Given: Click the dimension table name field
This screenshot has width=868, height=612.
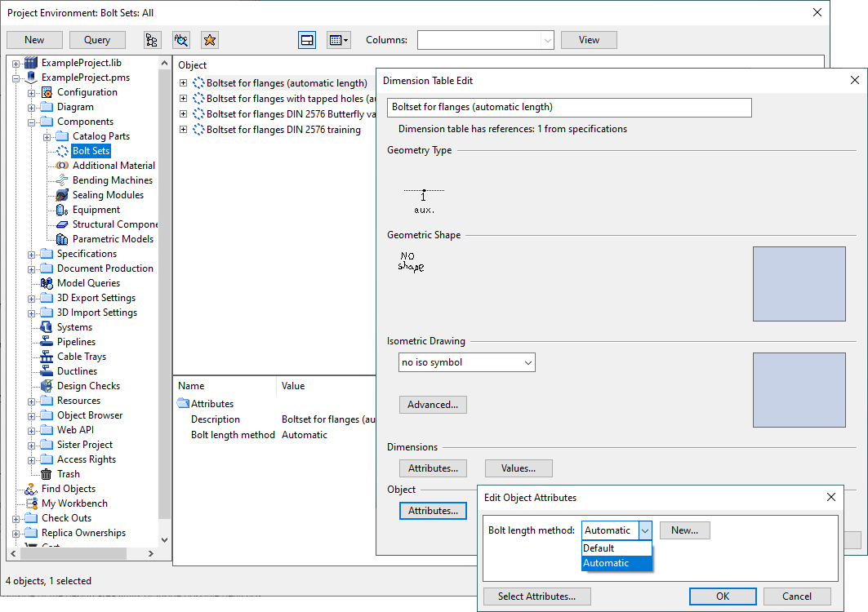Looking at the screenshot, I should [x=569, y=107].
